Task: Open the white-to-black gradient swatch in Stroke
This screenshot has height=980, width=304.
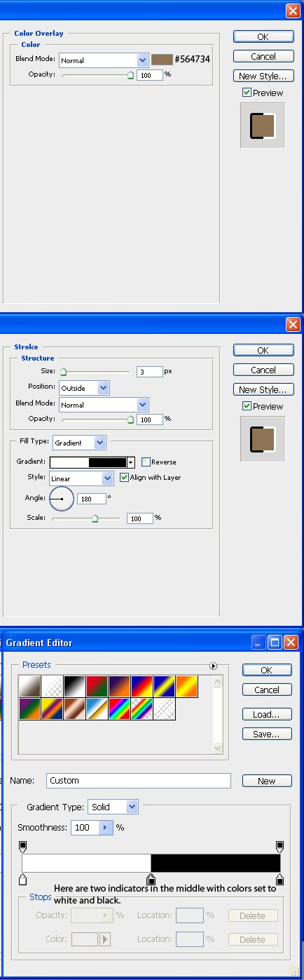Action: [x=88, y=462]
